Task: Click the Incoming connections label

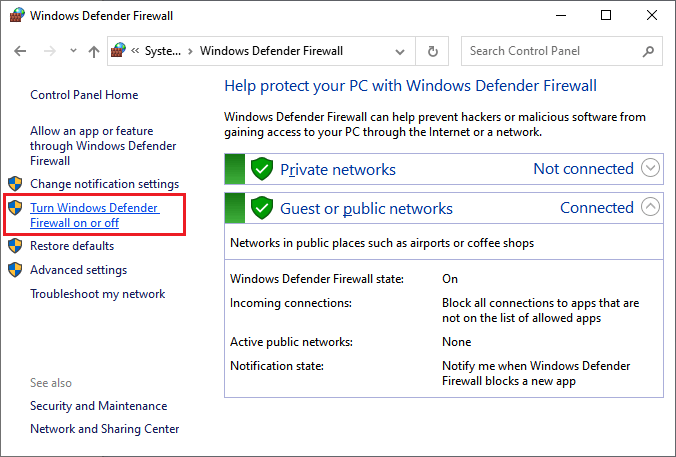Action: click(291, 303)
